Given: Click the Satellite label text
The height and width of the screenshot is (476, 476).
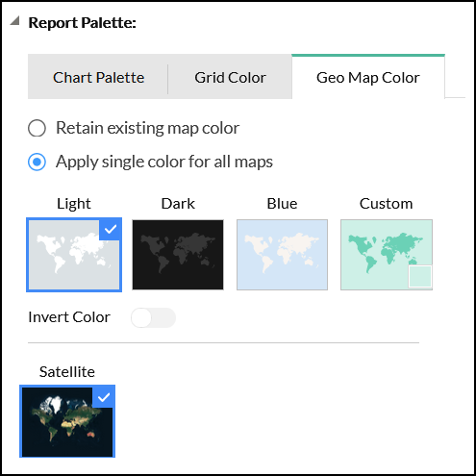Looking at the screenshot, I should tap(67, 372).
